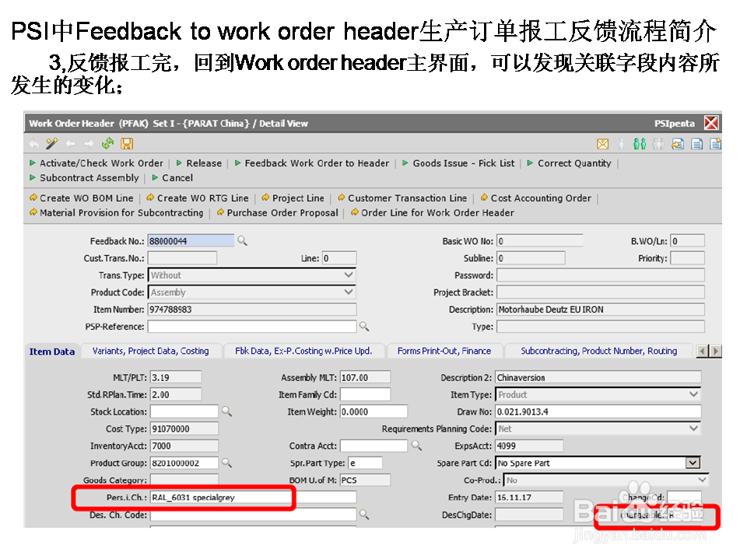Viewport: 747px width, 560px height.
Task: Open Fbk Data, Ex-P.Costing tab
Action: click(303, 351)
